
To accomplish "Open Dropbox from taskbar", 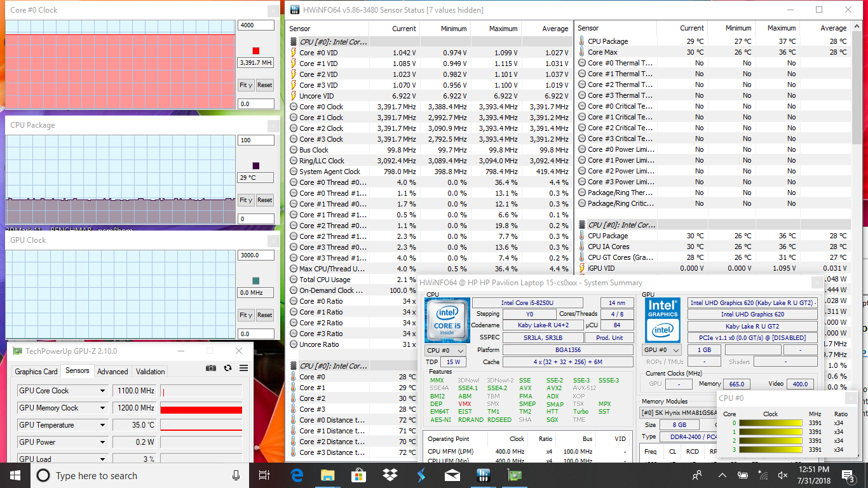I will pyautogui.click(x=390, y=475).
